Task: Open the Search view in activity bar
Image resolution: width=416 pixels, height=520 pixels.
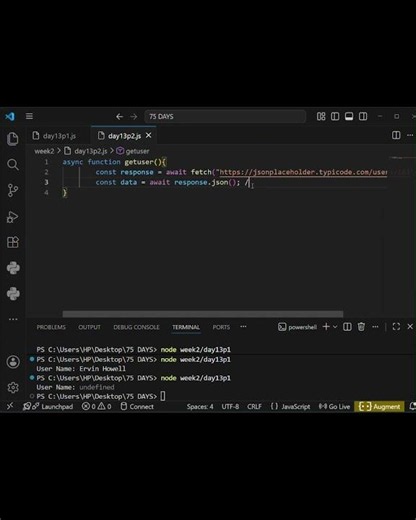Action: pos(13,164)
